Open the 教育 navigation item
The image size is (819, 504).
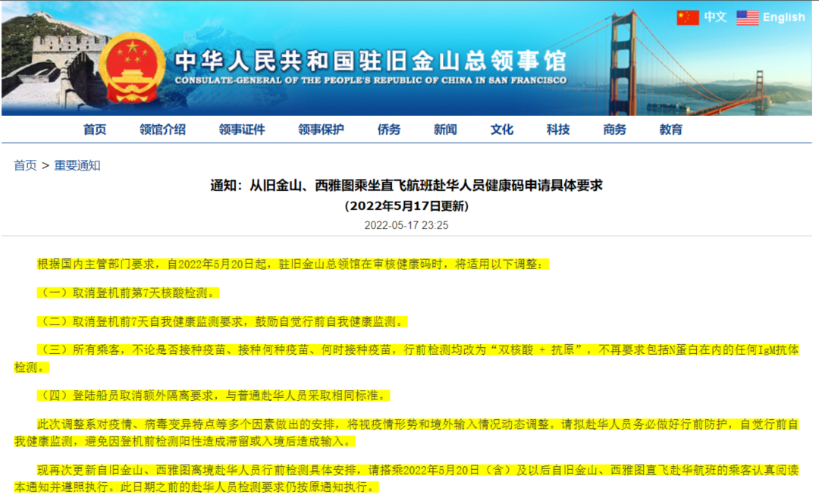pyautogui.click(x=670, y=130)
